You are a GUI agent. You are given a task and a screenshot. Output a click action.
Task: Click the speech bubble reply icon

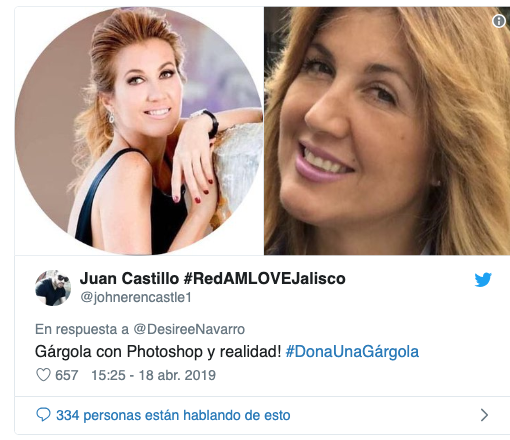point(43,415)
